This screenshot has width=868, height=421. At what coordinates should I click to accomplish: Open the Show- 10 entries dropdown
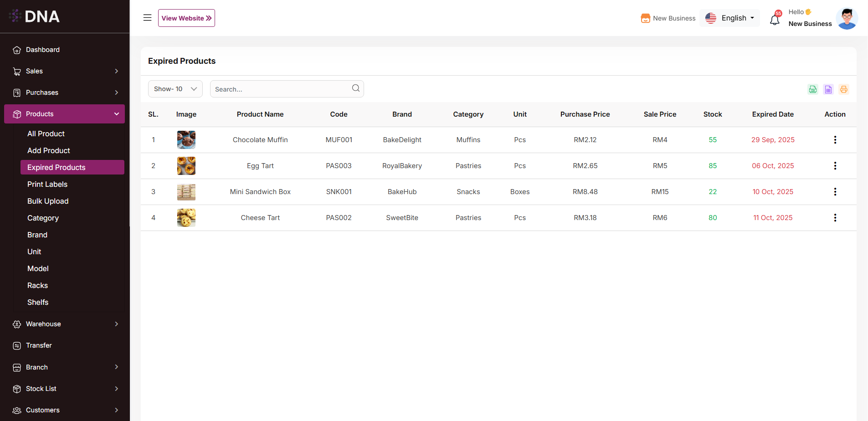tap(175, 89)
